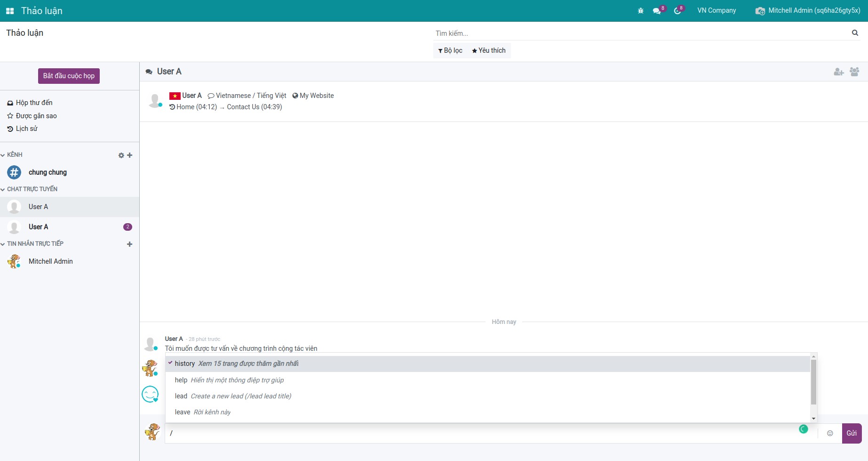The height and width of the screenshot is (461, 868).
Task: Open the apps grid menu icon
Action: tap(10, 11)
